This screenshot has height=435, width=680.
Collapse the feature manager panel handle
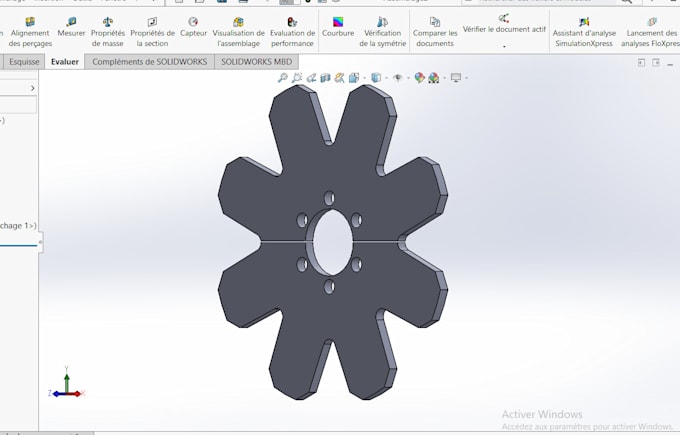point(40,242)
